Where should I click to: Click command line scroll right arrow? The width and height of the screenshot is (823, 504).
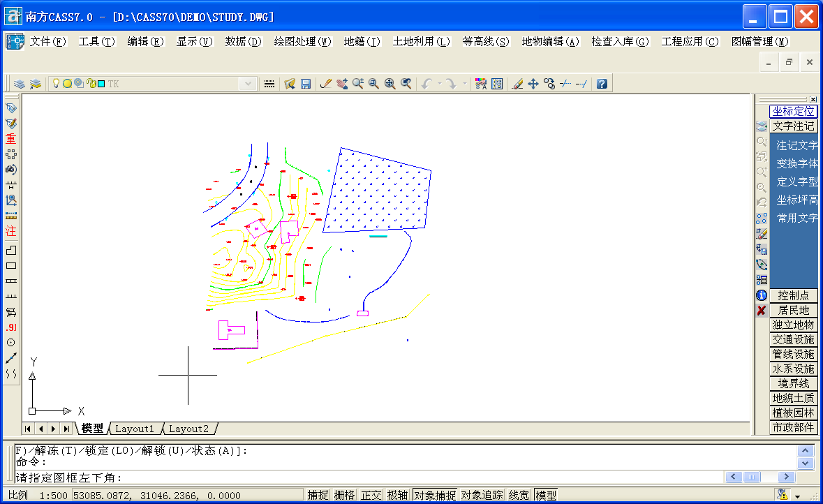786,477
